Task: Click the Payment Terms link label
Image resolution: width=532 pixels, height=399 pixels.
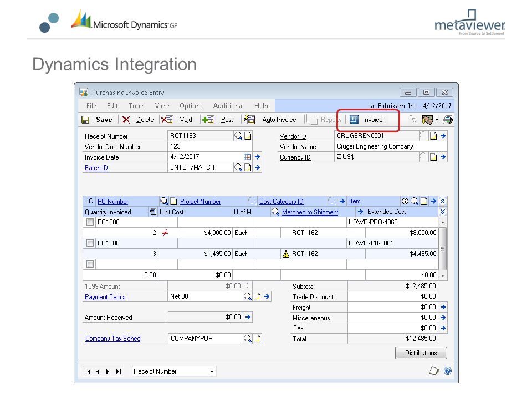Action: (105, 297)
